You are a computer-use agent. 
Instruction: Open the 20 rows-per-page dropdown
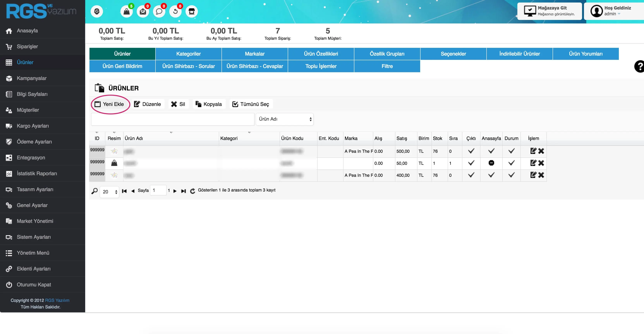coord(110,192)
